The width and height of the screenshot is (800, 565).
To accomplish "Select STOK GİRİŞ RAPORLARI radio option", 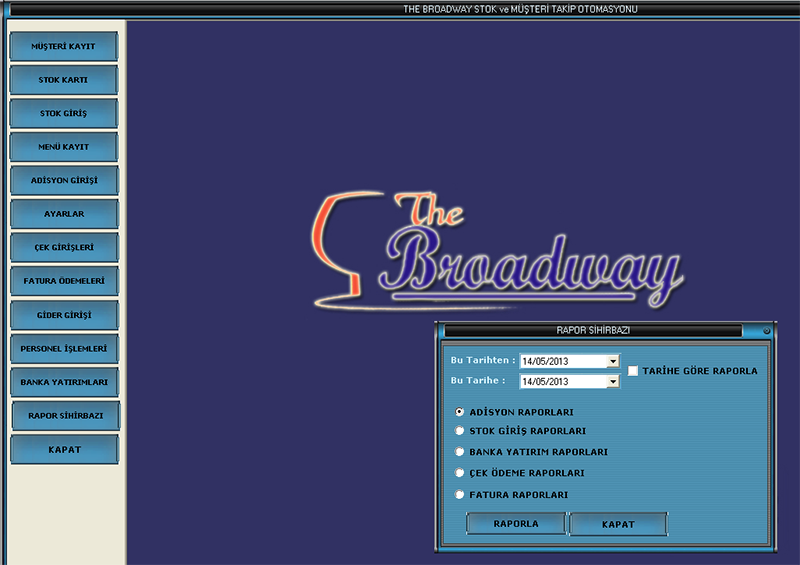I will (x=460, y=431).
